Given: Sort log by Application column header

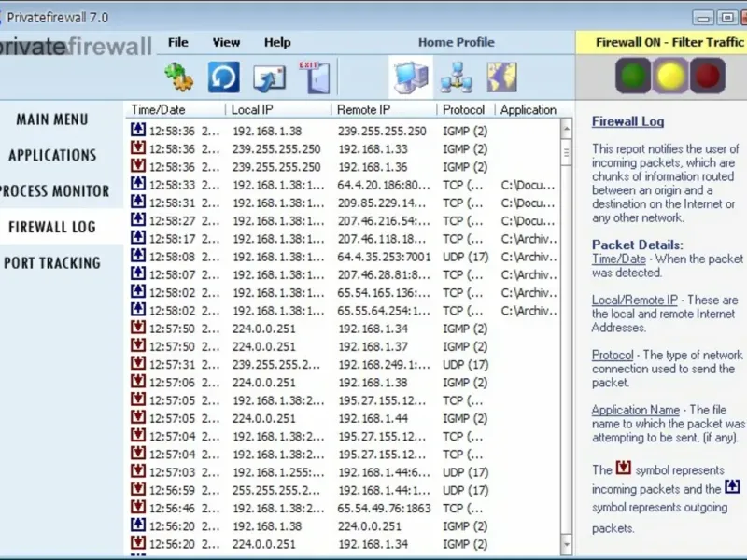Looking at the screenshot, I should tap(529, 110).
